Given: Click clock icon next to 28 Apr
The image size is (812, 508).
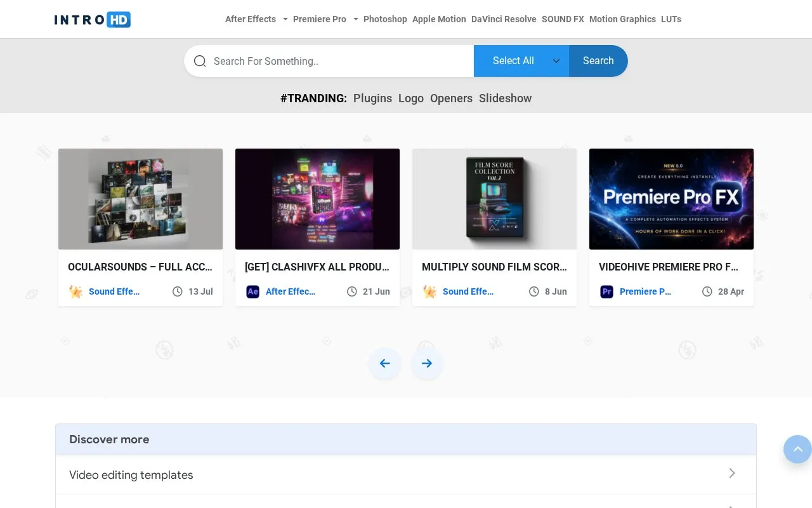Looking at the screenshot, I should point(707,291).
